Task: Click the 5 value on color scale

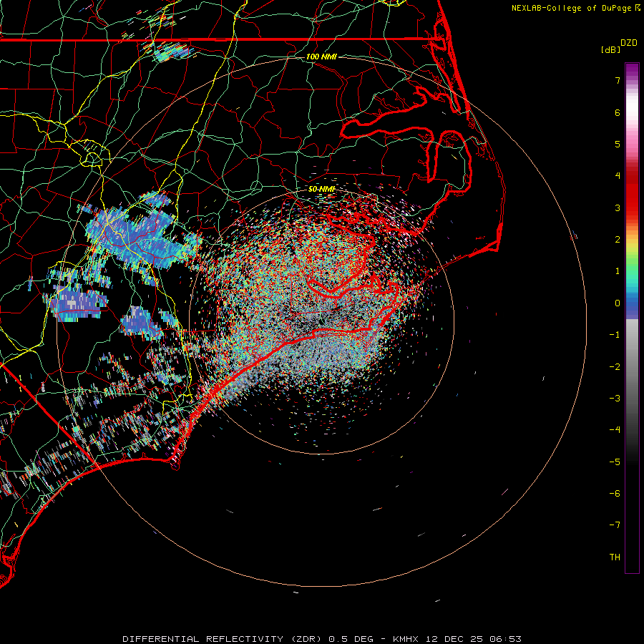Action: point(618,144)
